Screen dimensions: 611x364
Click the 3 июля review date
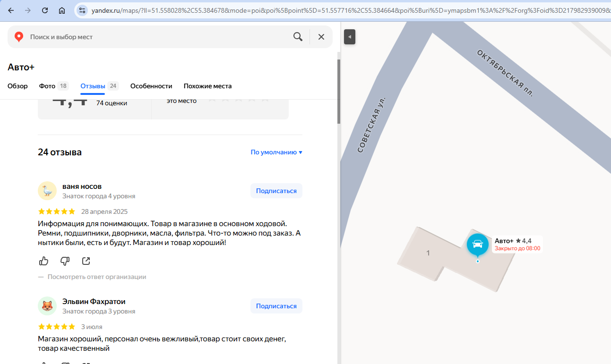(x=92, y=327)
